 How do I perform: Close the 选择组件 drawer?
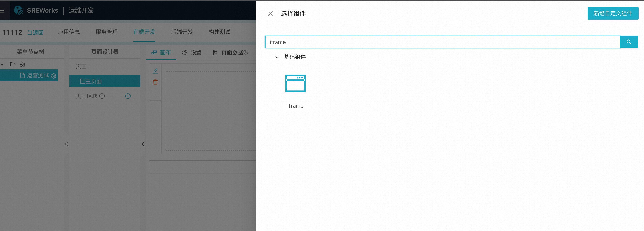(x=270, y=14)
